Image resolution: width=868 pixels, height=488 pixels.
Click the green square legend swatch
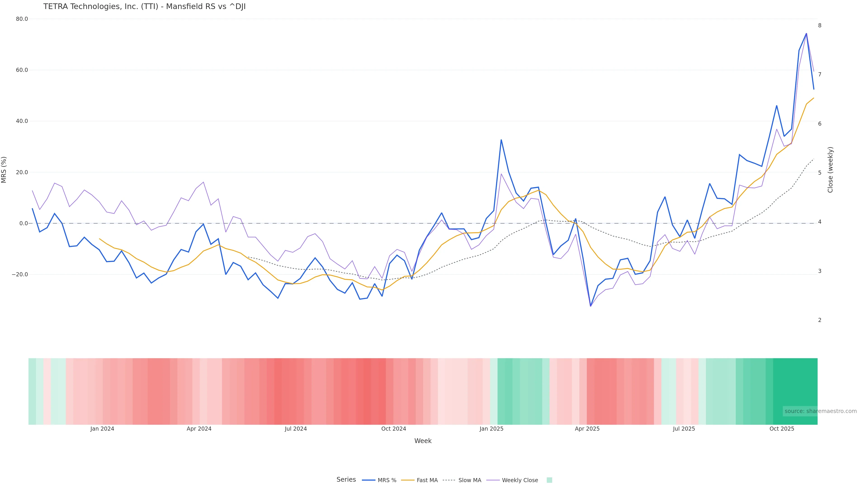pyautogui.click(x=549, y=480)
